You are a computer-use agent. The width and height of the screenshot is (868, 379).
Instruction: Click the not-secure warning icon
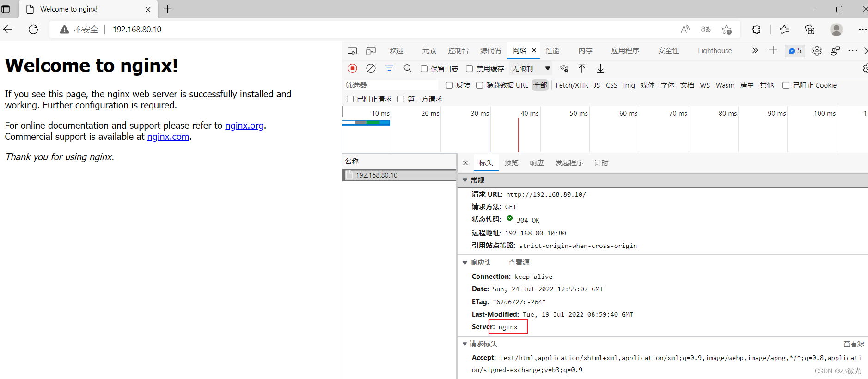click(65, 30)
